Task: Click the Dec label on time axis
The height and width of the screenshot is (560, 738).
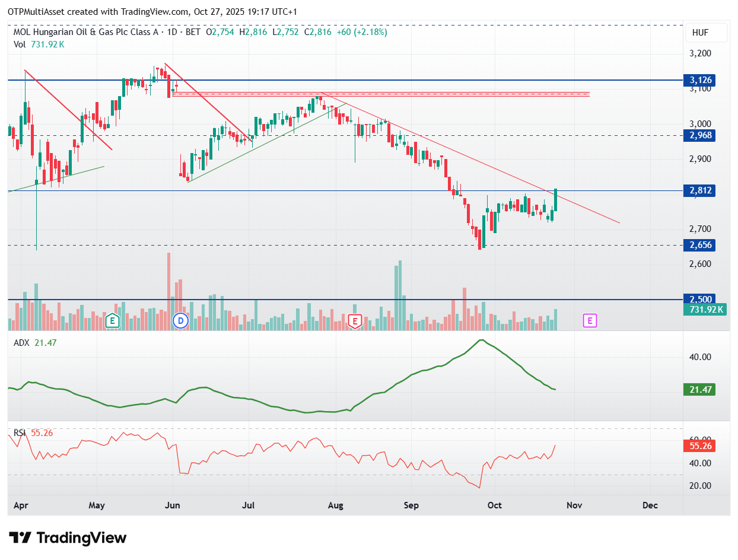Action: [650, 505]
